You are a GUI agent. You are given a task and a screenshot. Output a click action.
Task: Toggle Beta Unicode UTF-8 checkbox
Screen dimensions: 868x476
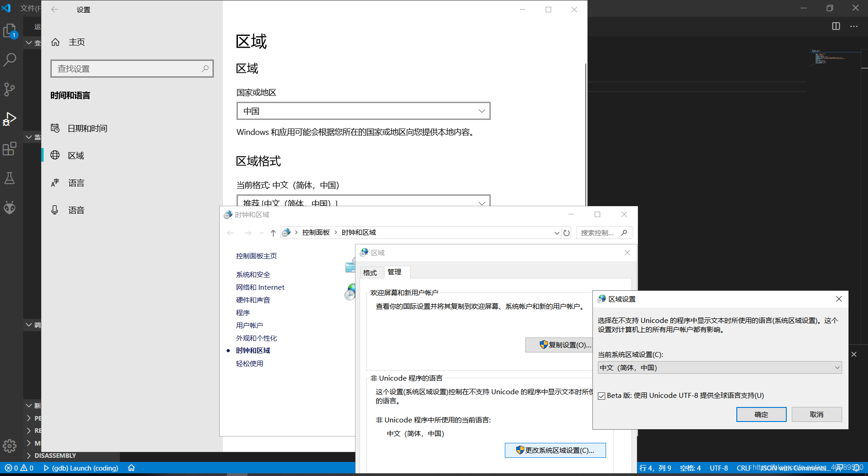click(602, 396)
